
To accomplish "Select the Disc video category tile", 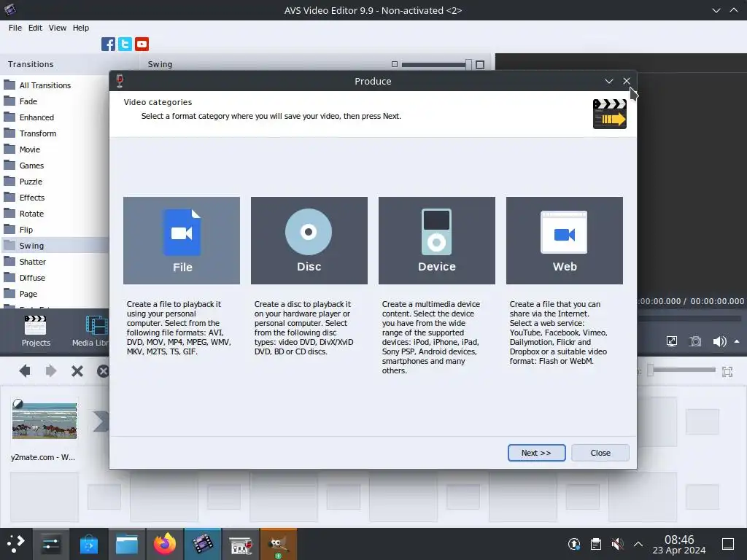I will pos(309,241).
